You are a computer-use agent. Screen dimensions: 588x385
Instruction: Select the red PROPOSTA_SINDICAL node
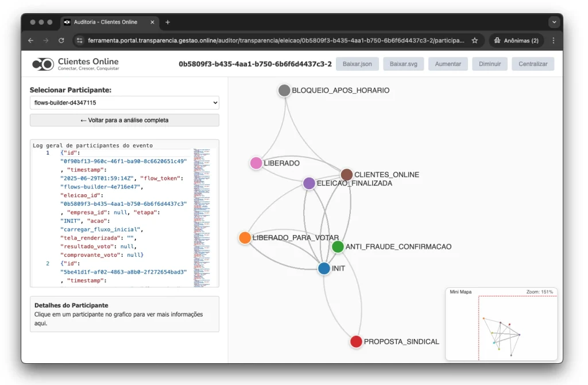[x=356, y=341]
